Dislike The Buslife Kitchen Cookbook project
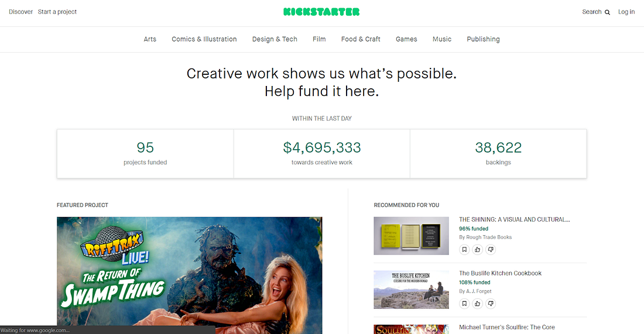The width and height of the screenshot is (644, 334). pyautogui.click(x=491, y=304)
